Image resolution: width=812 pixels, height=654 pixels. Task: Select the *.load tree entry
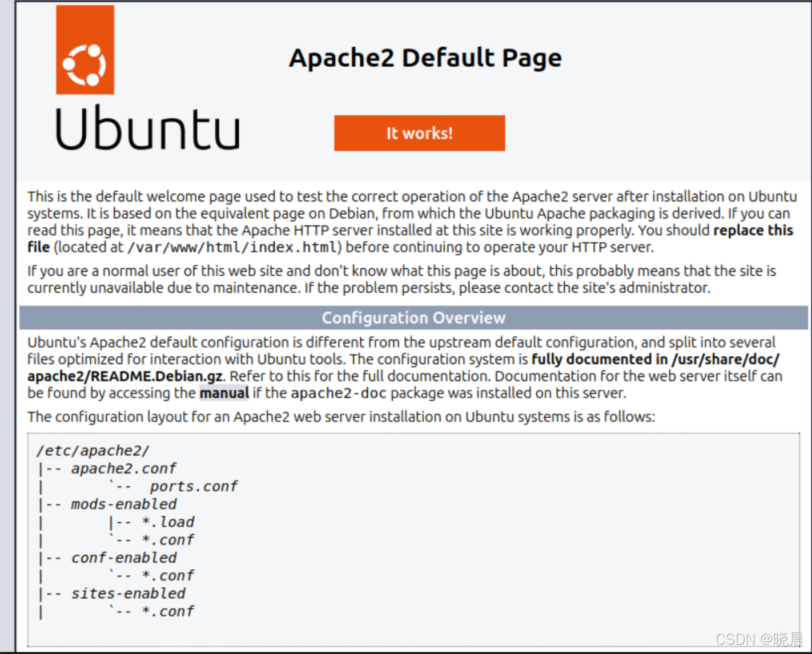click(x=168, y=522)
